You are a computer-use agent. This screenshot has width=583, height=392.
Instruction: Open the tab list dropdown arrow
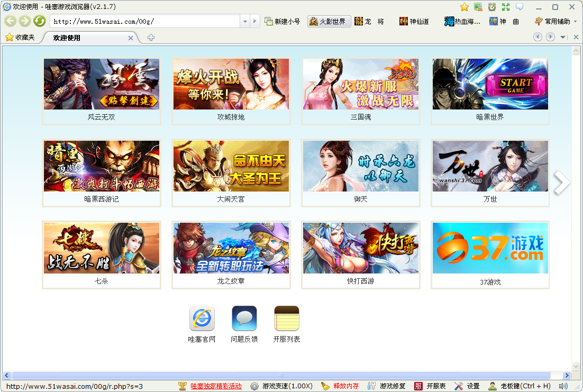pyautogui.click(x=563, y=37)
